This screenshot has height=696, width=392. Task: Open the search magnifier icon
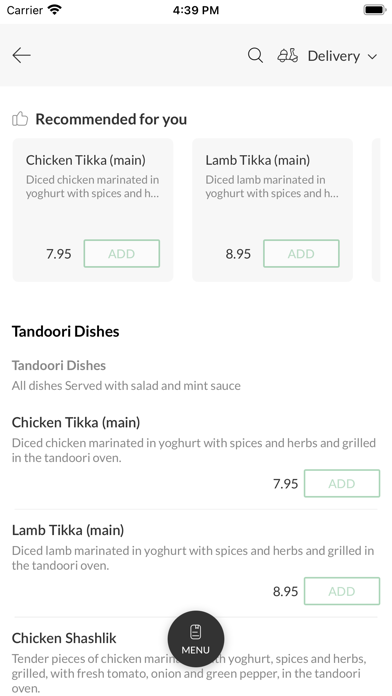255,55
